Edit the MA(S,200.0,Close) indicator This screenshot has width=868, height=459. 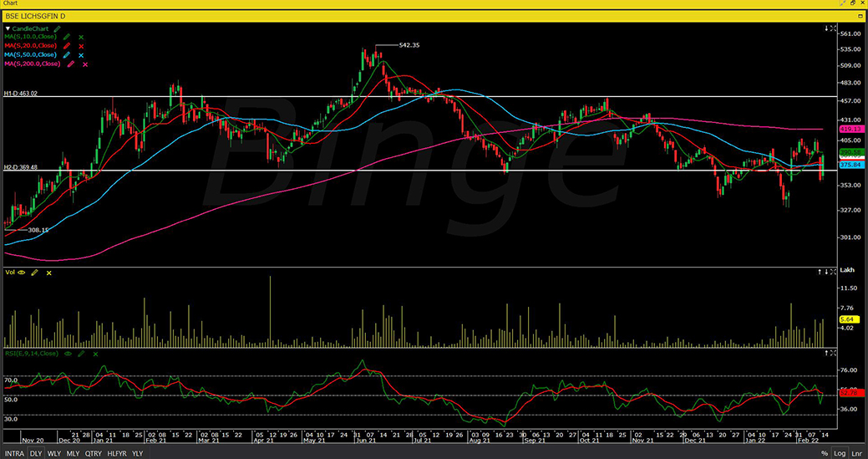click(71, 64)
